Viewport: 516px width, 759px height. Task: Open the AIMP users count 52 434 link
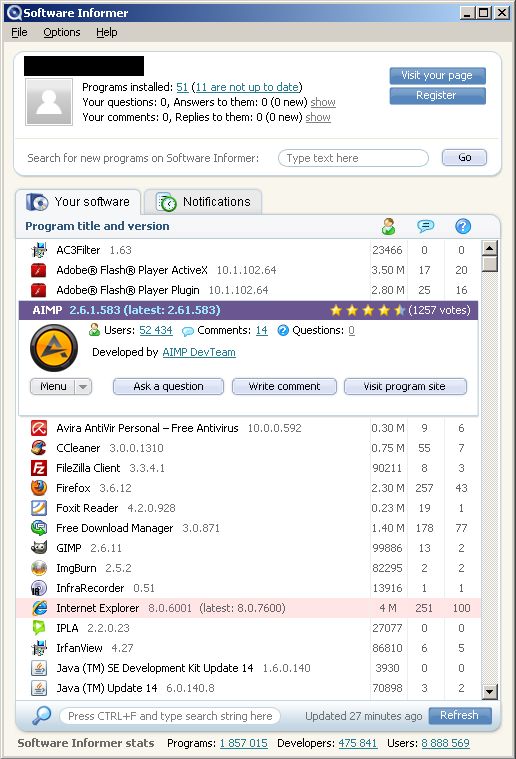(156, 330)
